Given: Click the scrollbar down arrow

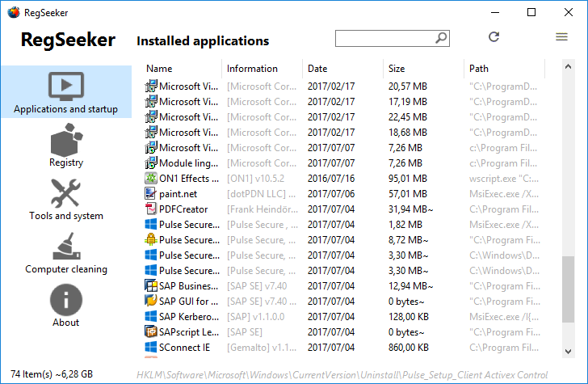Looking at the screenshot, I should 568,352.
